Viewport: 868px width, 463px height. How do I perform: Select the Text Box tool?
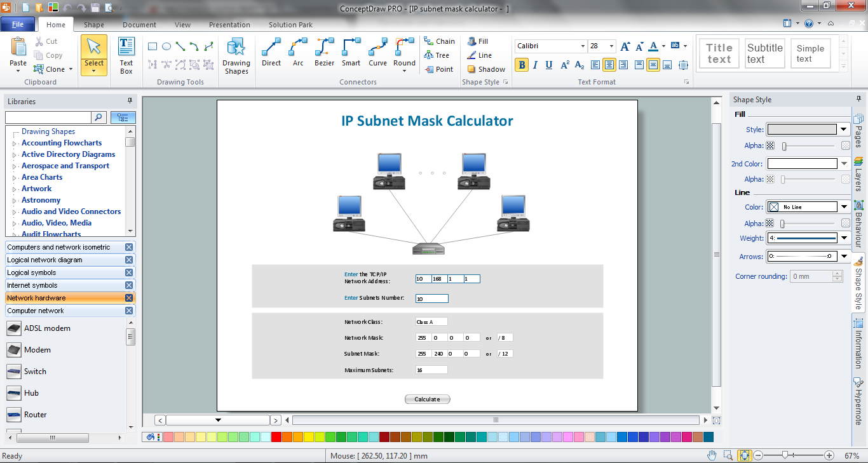click(x=126, y=55)
